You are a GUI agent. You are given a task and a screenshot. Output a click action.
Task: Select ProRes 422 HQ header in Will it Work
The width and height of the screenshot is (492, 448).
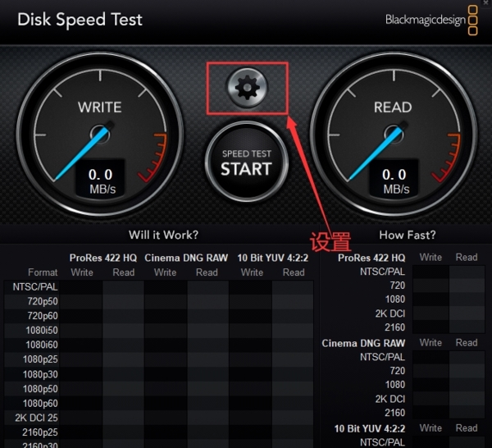tap(103, 258)
